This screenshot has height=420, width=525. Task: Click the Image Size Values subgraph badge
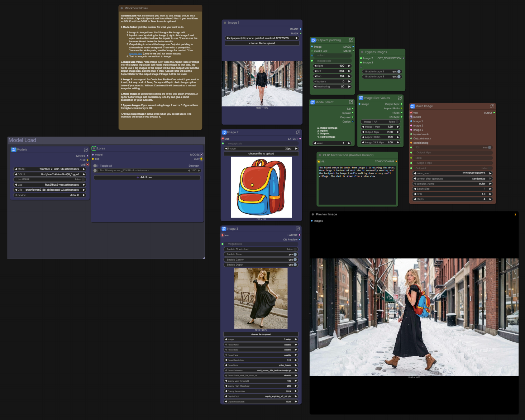point(361,98)
